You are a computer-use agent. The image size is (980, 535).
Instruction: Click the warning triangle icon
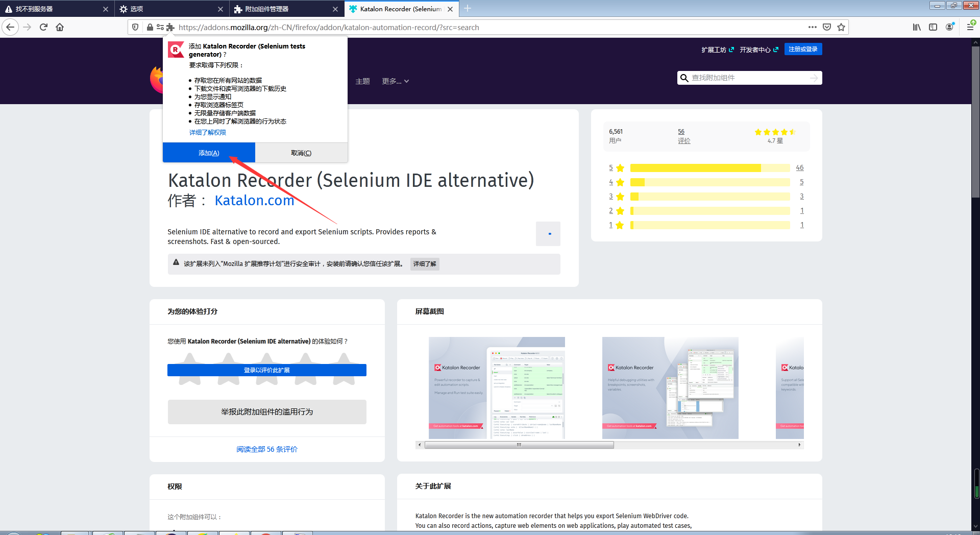tap(176, 262)
